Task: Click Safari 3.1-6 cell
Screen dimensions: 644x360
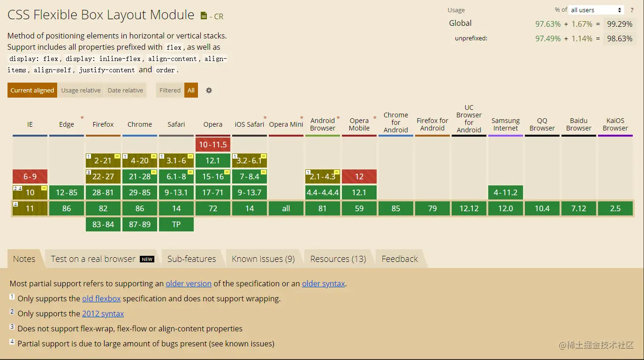Action: pyautogui.click(x=176, y=161)
